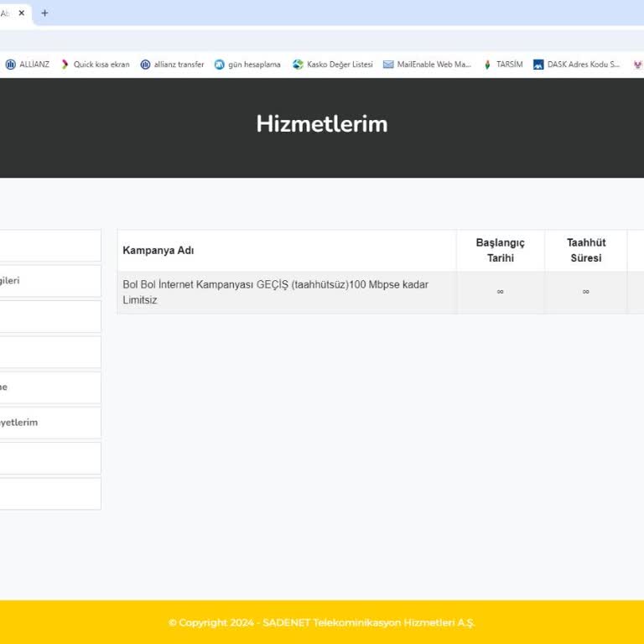Open a new browser tab with plus button
The height and width of the screenshot is (644, 644).
click(44, 13)
